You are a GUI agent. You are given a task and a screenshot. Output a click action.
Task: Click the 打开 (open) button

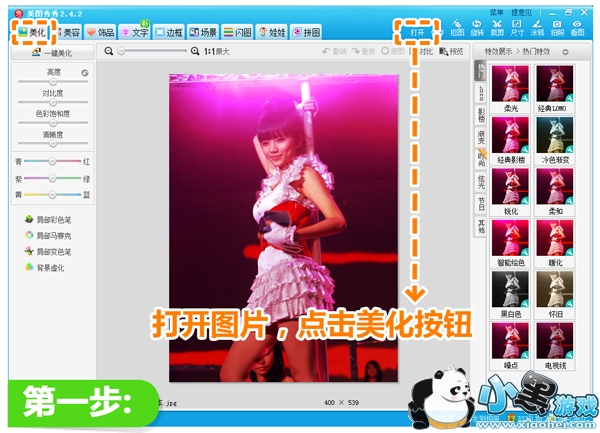tap(417, 33)
